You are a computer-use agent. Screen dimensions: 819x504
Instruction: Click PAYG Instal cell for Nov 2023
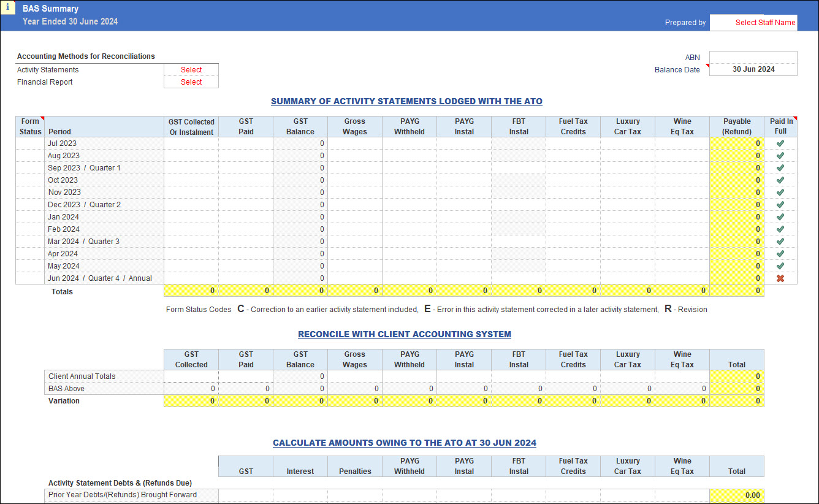click(x=464, y=192)
